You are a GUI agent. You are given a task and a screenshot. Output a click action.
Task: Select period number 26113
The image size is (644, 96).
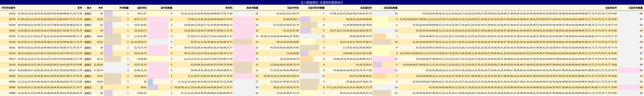tap(12, 70)
